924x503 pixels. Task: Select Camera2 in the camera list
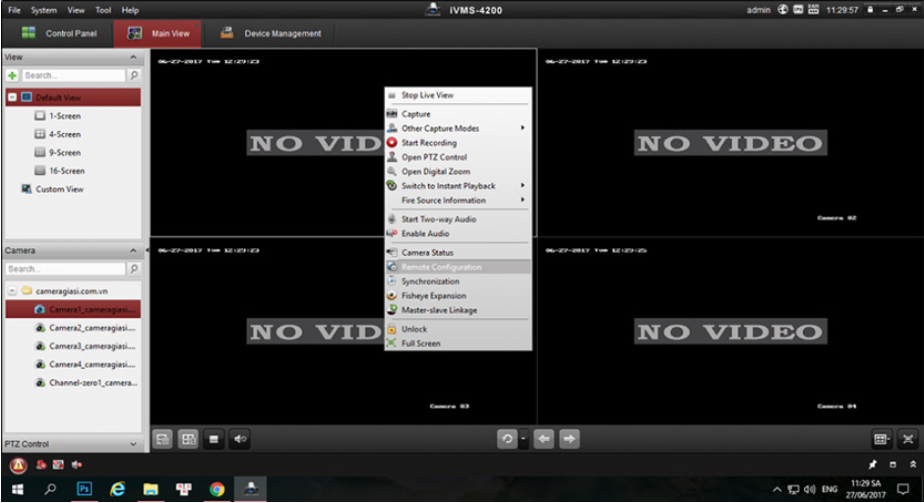(x=92, y=328)
